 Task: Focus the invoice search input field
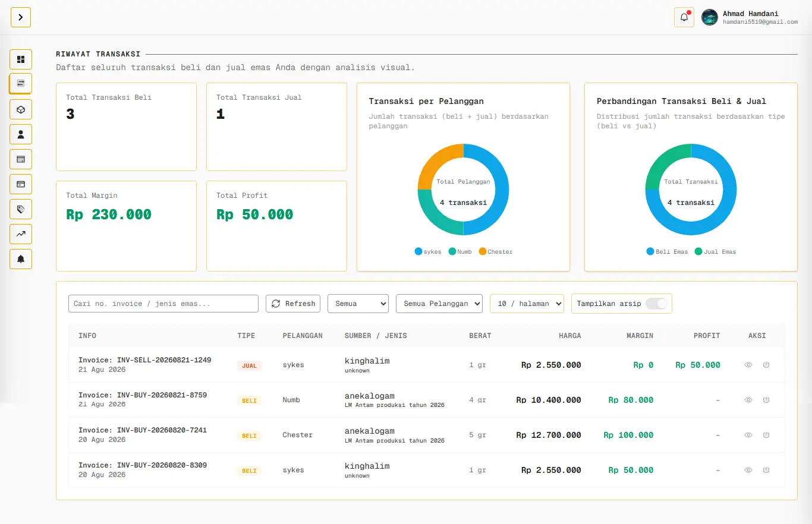click(x=163, y=304)
